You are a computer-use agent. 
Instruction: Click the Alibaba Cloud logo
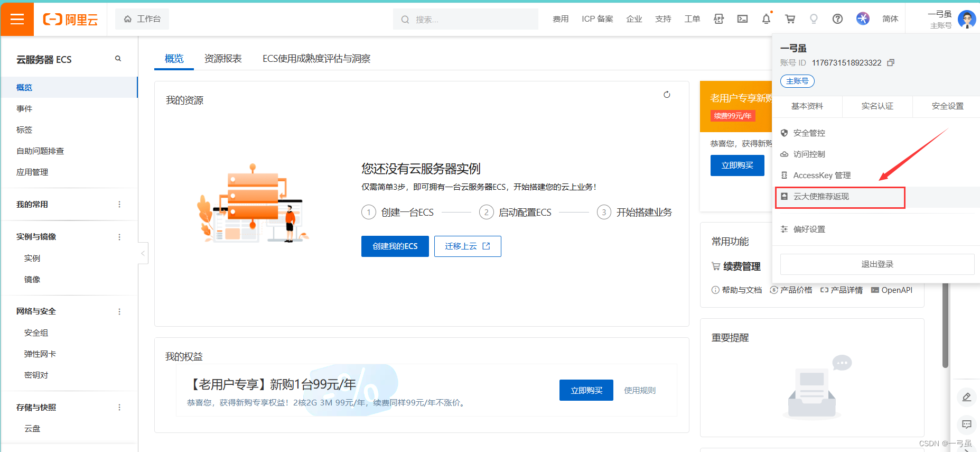point(70,20)
